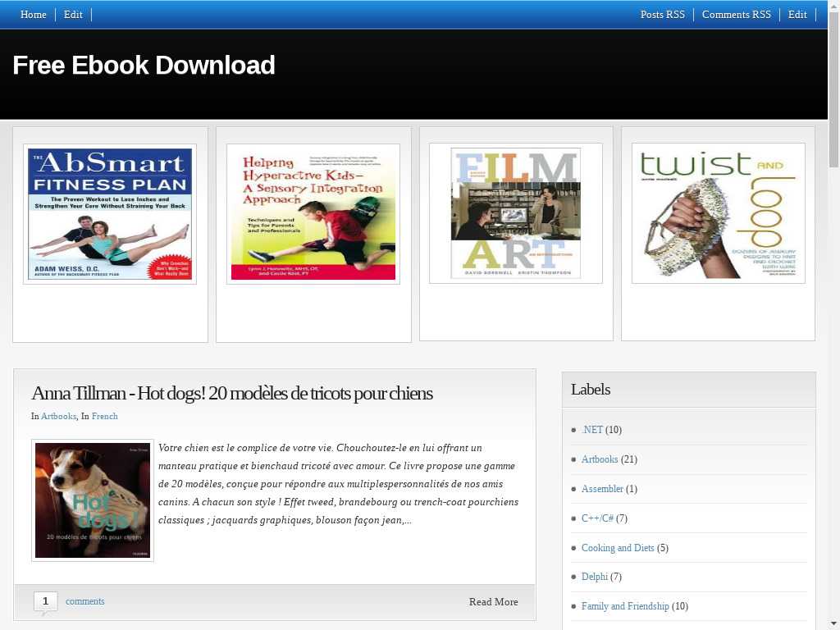This screenshot has width=840, height=630.
Task: Click the comment count bubble showing 1
Action: 46,601
